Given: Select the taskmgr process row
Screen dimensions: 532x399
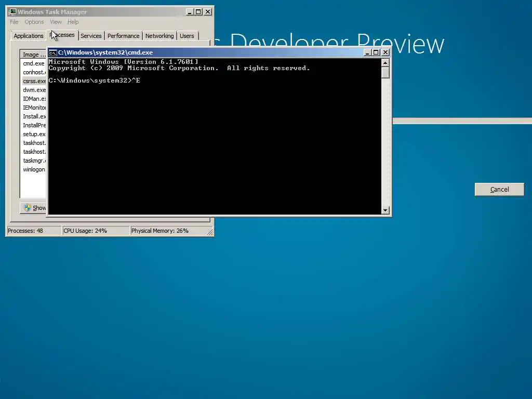Looking at the screenshot, I should [34, 161].
